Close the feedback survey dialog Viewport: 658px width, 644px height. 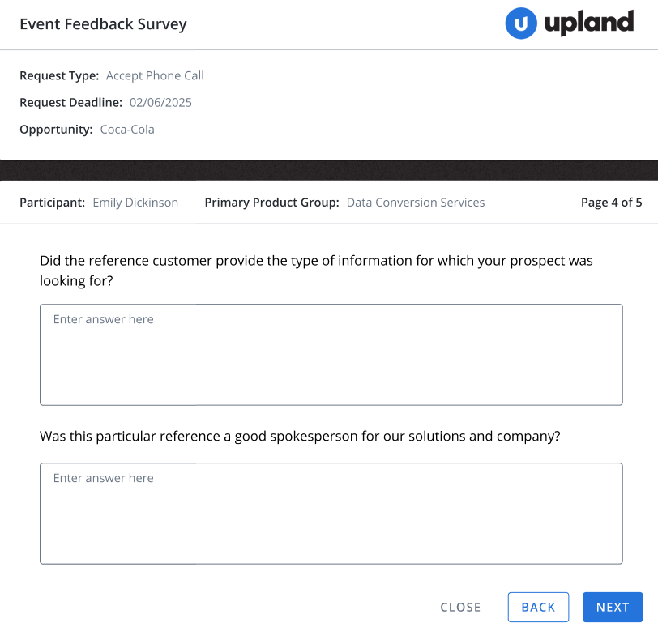pyautogui.click(x=460, y=607)
